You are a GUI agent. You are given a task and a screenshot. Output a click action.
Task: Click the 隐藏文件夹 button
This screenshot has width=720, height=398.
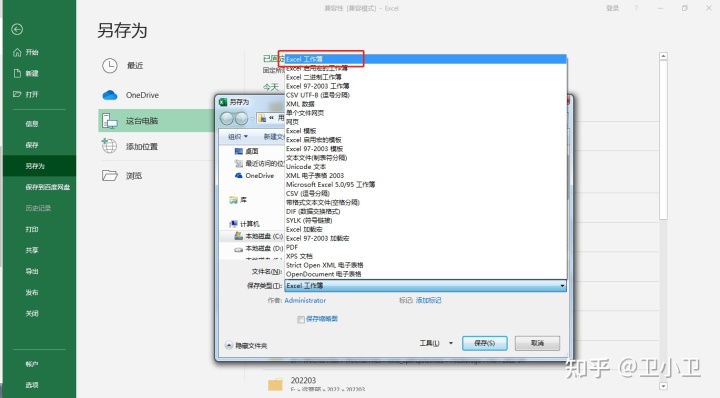[x=246, y=345]
